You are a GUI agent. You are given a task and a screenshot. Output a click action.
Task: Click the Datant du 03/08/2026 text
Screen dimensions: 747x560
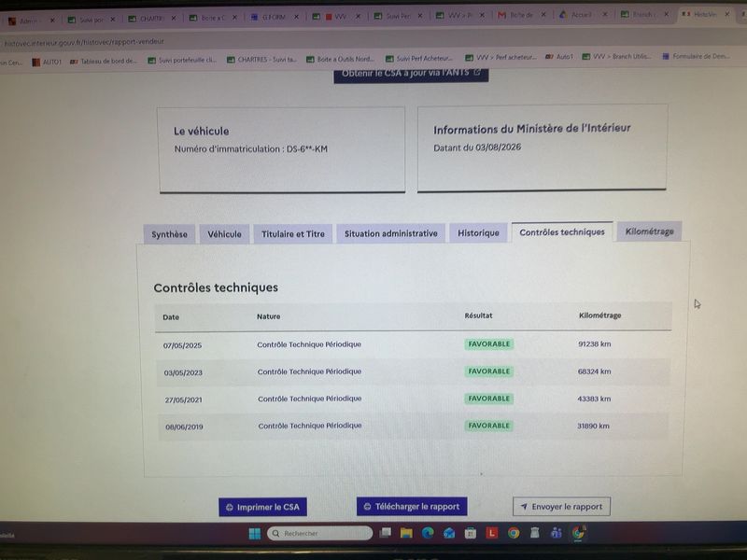(x=477, y=147)
